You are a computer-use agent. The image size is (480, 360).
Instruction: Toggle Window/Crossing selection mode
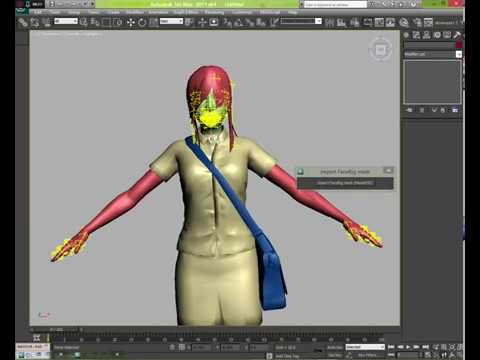(x=117, y=22)
